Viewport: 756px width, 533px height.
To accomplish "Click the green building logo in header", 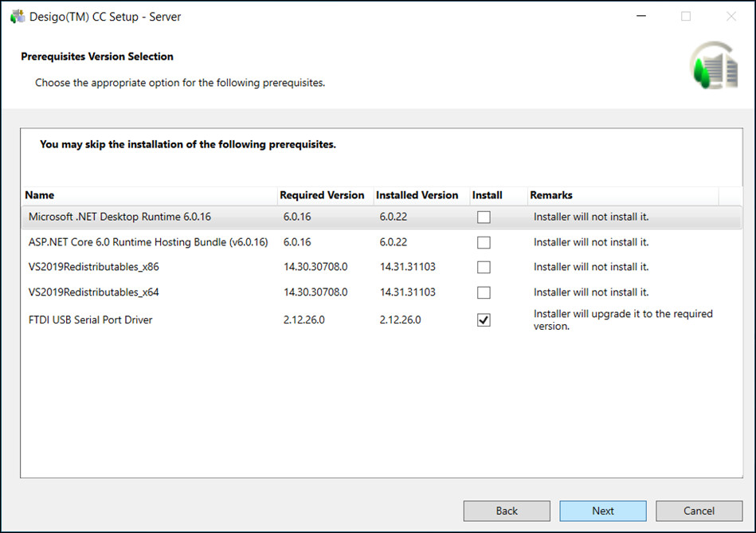I will pos(714,67).
